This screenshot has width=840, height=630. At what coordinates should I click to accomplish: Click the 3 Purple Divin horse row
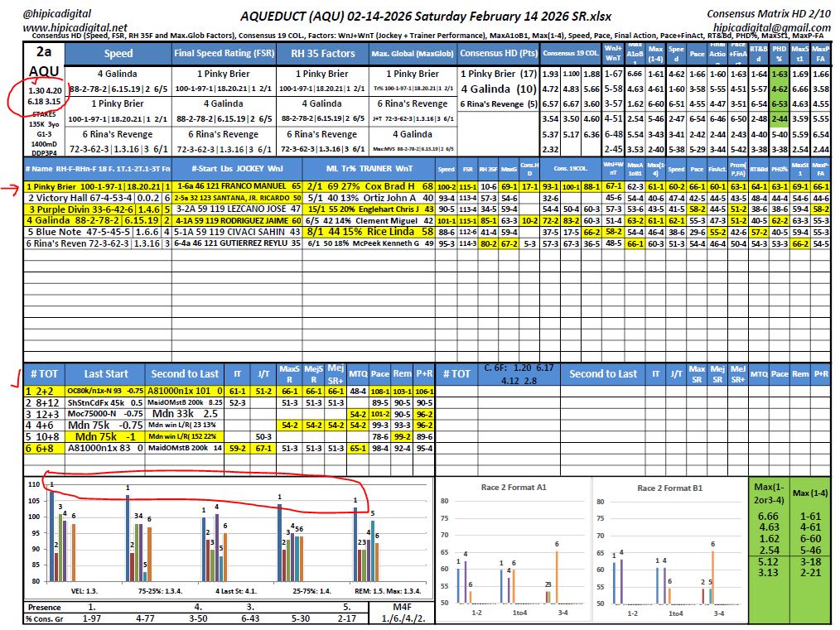click(x=98, y=209)
